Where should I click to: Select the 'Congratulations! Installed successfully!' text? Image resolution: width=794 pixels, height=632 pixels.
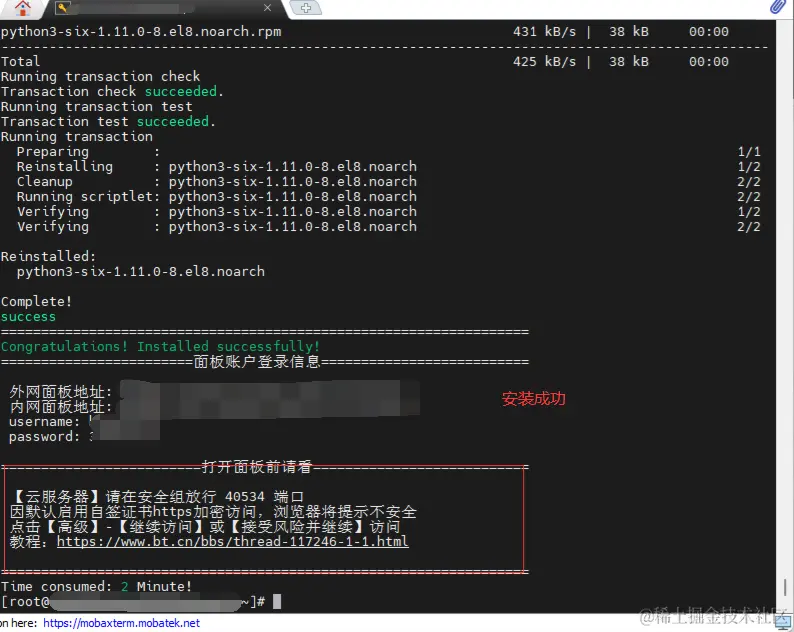160,347
